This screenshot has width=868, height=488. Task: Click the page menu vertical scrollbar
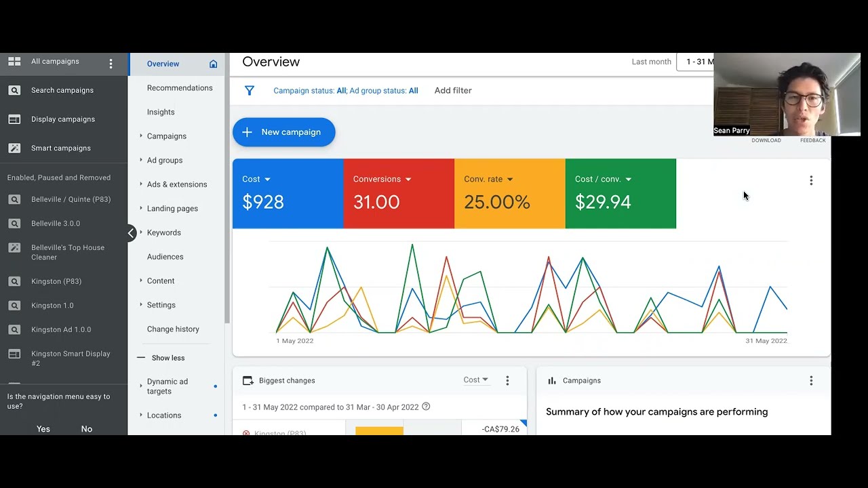[x=227, y=190]
